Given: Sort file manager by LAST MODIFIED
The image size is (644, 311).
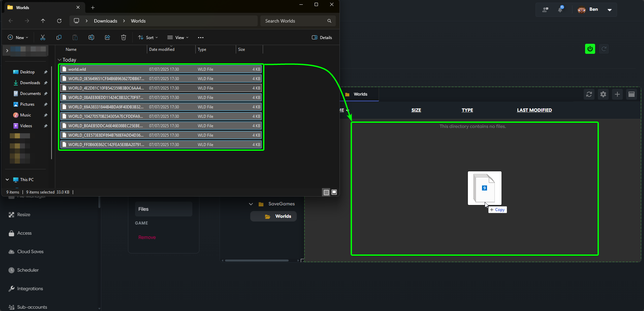Looking at the screenshot, I should 535,110.
